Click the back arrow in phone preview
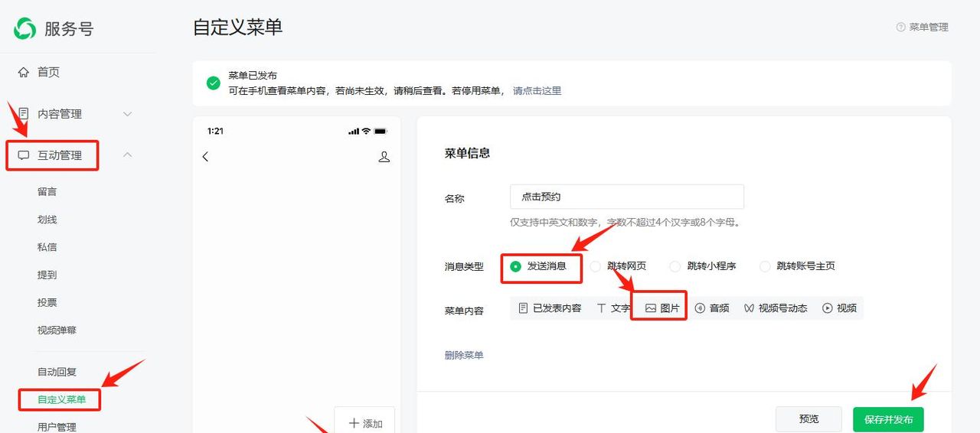980x433 pixels. (x=205, y=157)
